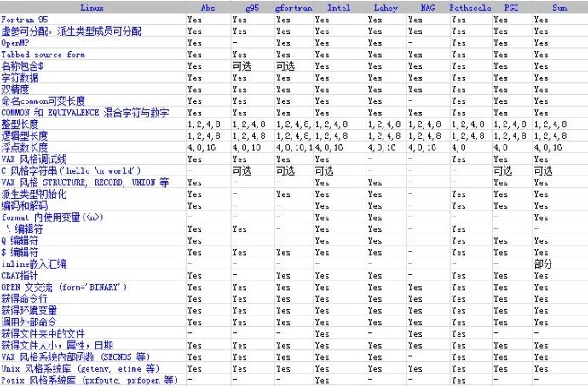This screenshot has width=588, height=387.
Task: Select the format 内使用变量 row label
Action: [x=53, y=217]
